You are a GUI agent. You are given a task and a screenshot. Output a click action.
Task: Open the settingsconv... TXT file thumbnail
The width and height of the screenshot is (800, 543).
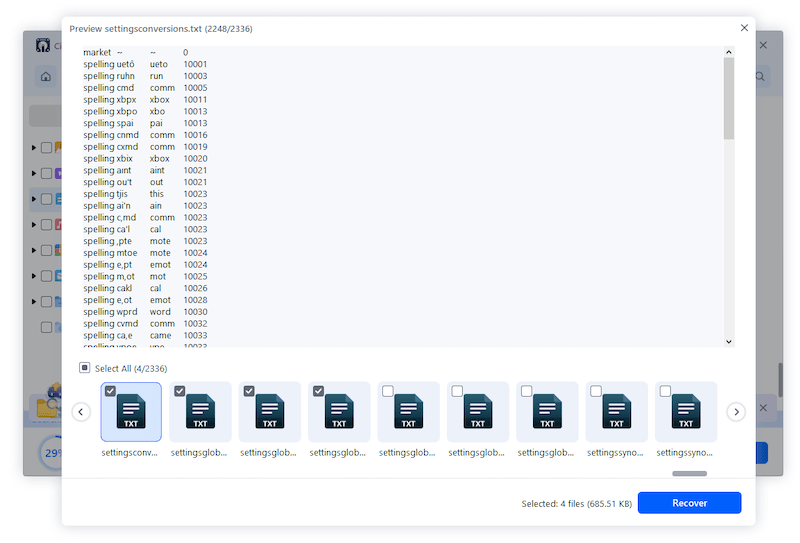[x=131, y=412]
